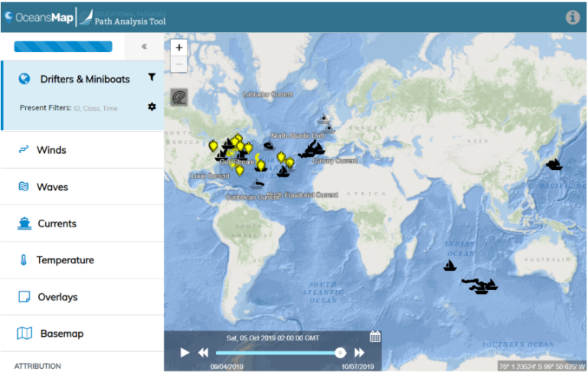Click the loading progress bar
Screen dimensions: 588x375
point(63,47)
